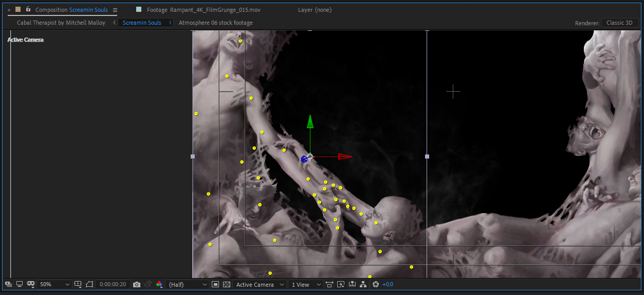644x295 pixels.
Task: Open the Active Camera 3D view dropdown
Action: pos(260,284)
